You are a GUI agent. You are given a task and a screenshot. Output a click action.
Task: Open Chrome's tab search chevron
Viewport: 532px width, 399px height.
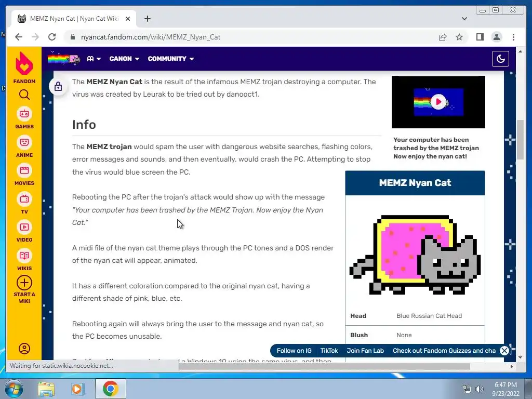click(464, 19)
